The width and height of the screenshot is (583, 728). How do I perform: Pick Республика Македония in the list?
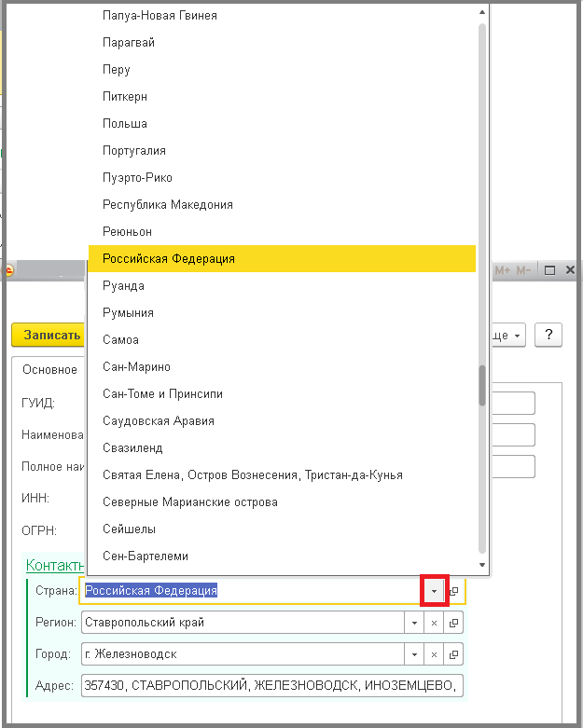click(282, 204)
